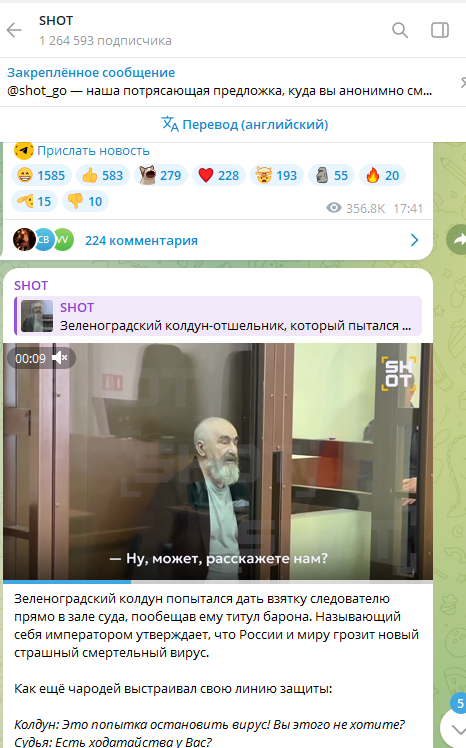
Task: Follow the Прислать новость link
Action: pos(93,151)
